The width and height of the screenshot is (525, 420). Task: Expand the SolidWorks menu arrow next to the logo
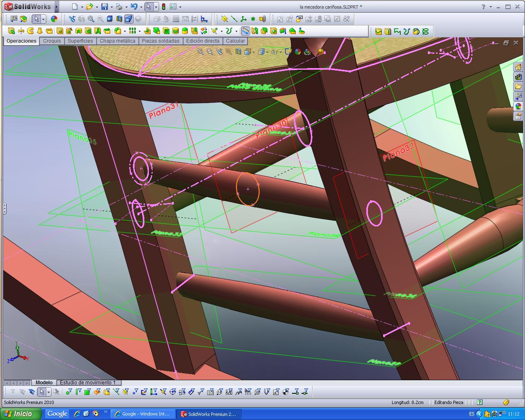[x=57, y=7]
